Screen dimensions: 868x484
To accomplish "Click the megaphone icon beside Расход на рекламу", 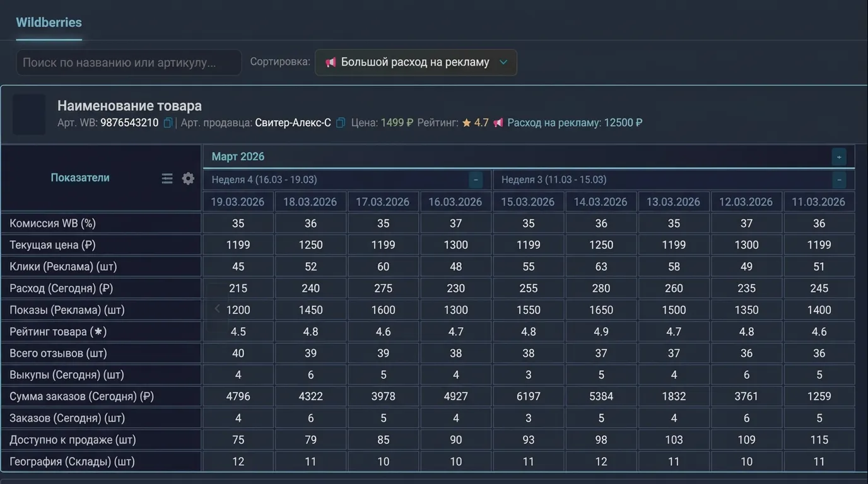I will [x=498, y=123].
